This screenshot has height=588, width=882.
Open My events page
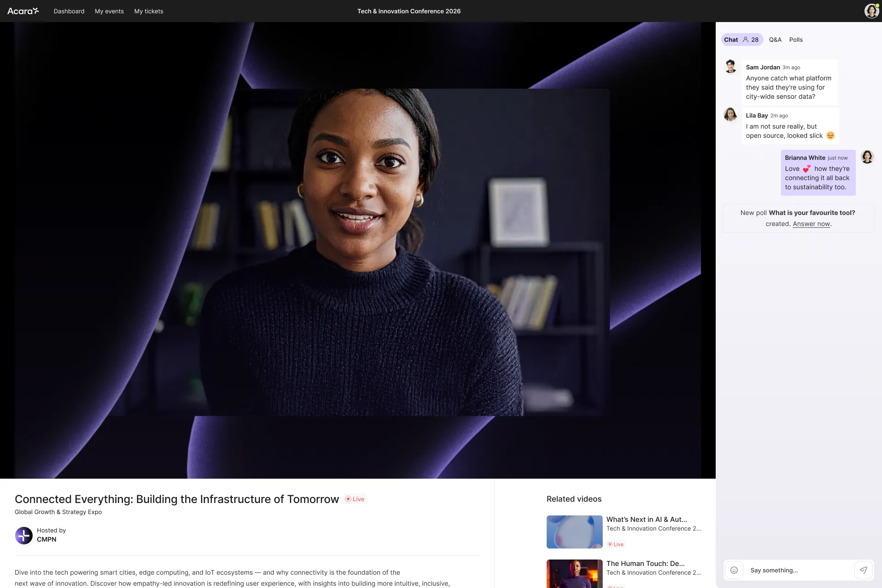[x=109, y=11]
